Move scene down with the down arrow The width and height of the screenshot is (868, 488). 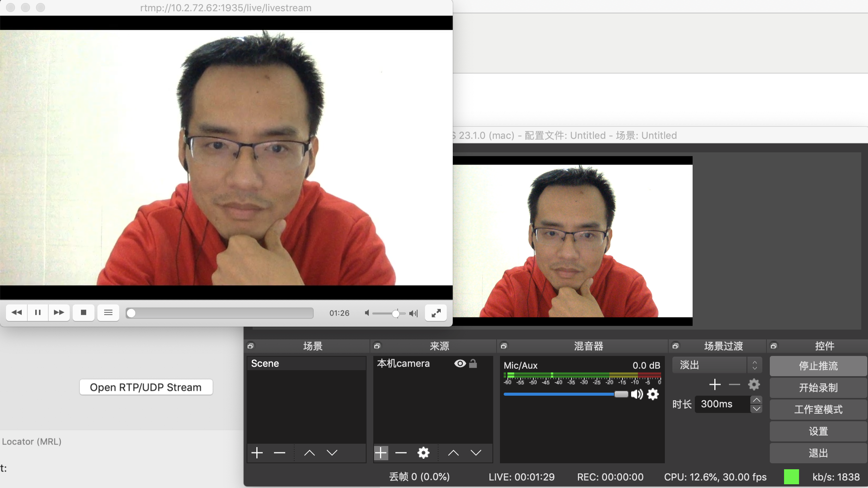tap(332, 453)
